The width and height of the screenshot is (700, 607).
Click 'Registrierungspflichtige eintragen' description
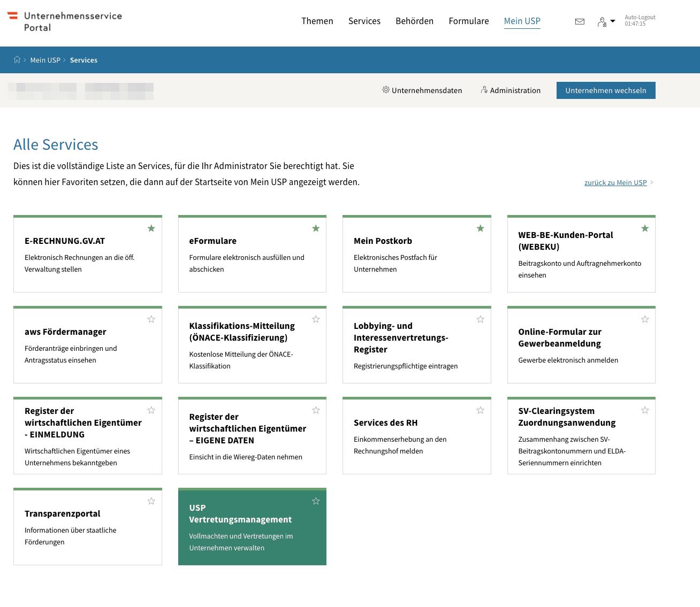click(x=406, y=366)
